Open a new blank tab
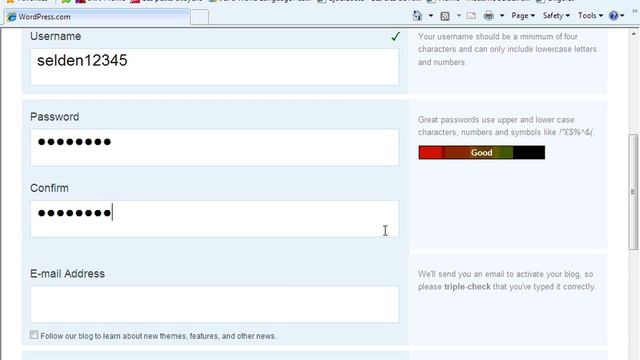 click(x=200, y=17)
